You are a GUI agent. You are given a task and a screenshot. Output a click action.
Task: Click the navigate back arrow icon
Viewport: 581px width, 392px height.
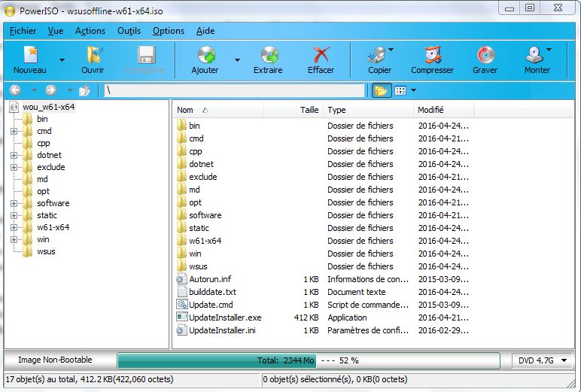coord(15,90)
